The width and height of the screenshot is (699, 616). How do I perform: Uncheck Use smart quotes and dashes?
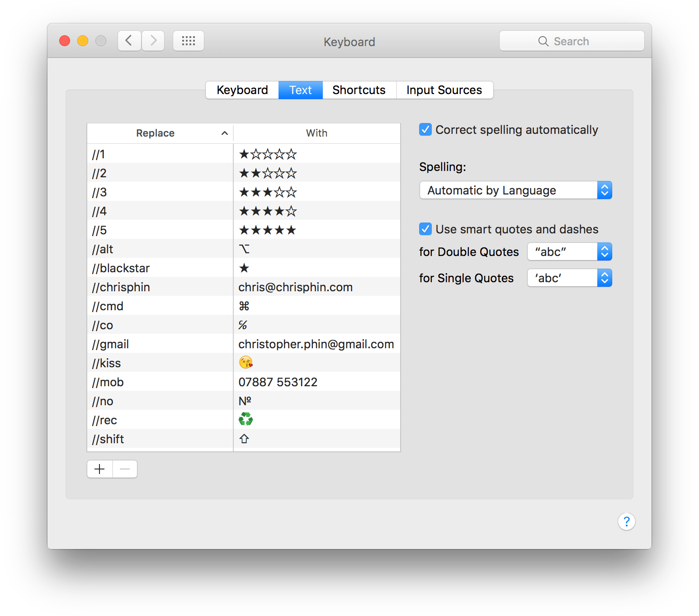click(425, 229)
